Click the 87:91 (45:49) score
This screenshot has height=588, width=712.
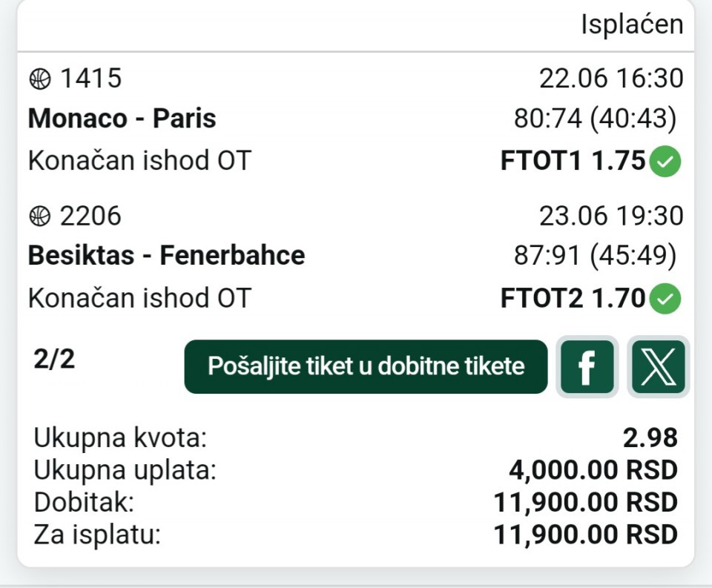point(596,256)
